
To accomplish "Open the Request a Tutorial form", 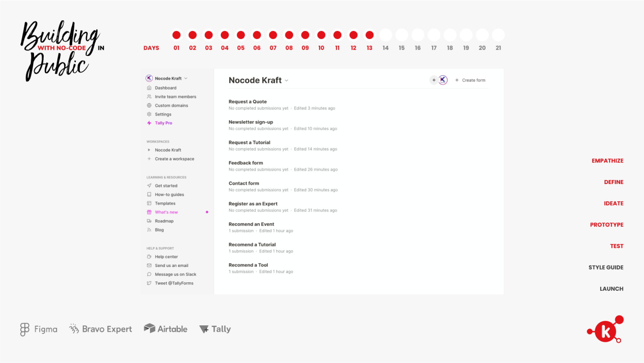I will (250, 142).
